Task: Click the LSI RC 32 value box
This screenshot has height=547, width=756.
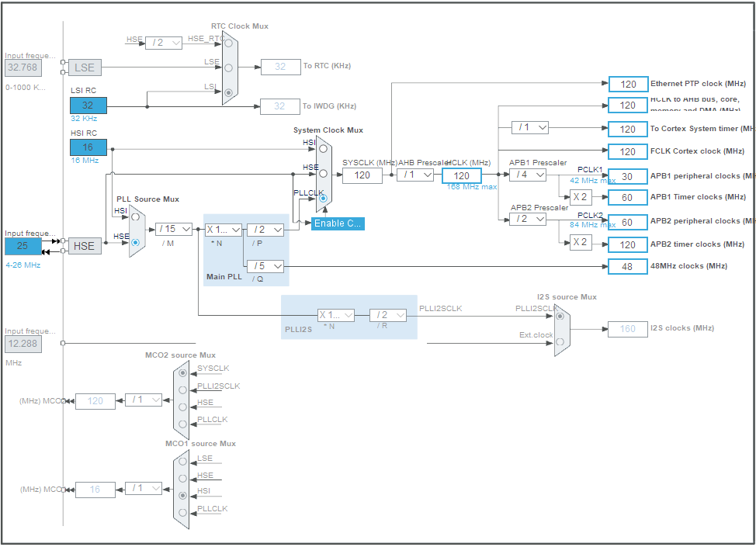Action: pos(88,105)
